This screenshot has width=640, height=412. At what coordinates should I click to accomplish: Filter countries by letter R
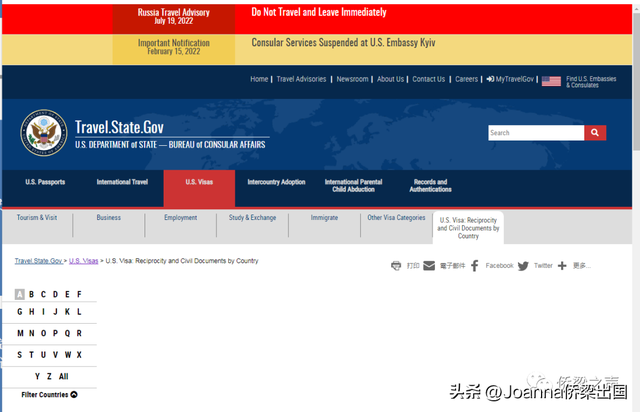pos(79,333)
